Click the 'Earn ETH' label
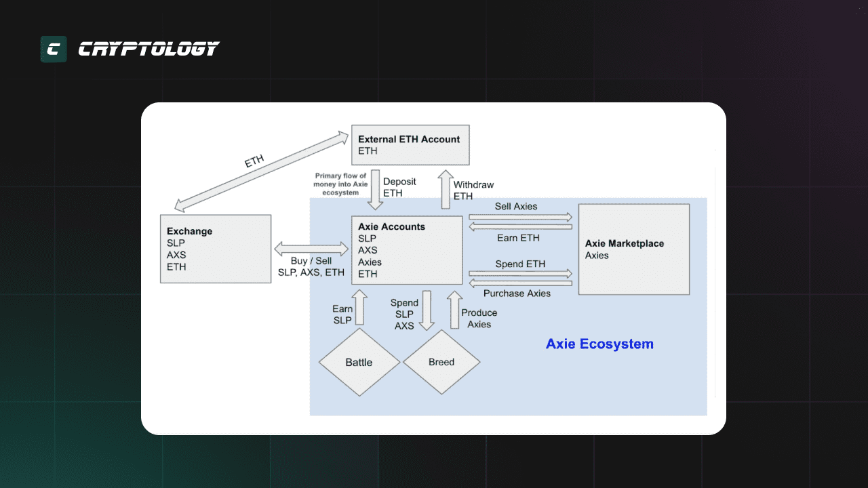This screenshot has width=868, height=488. (x=517, y=238)
